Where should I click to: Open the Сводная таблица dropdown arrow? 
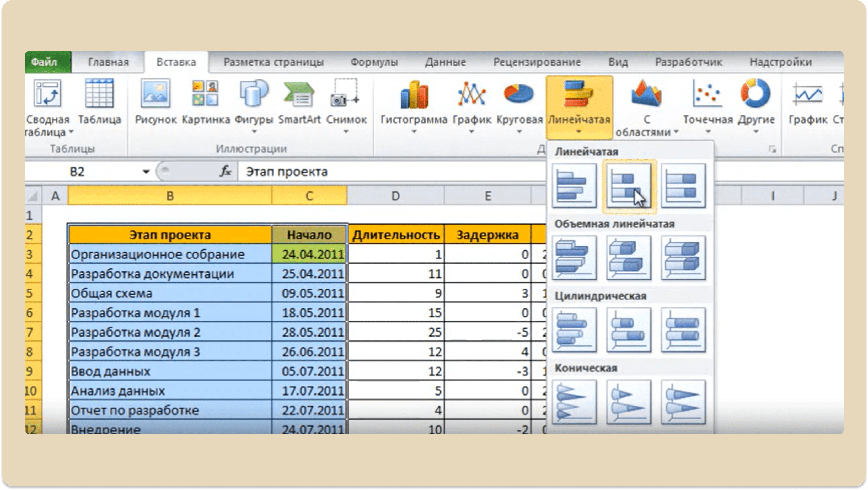point(71,132)
